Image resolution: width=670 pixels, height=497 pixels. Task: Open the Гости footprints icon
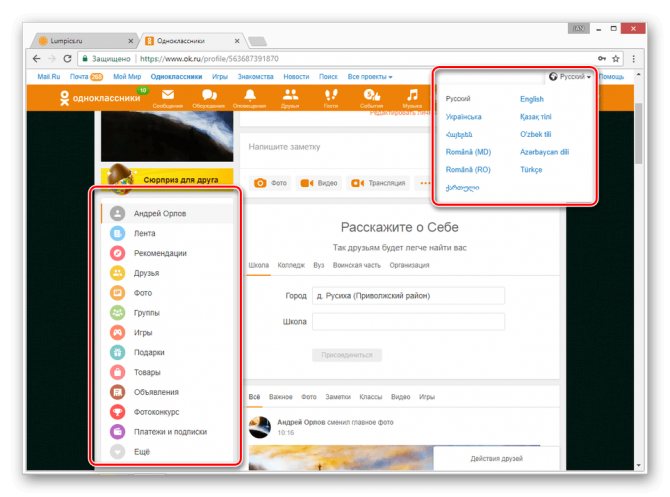[331, 95]
